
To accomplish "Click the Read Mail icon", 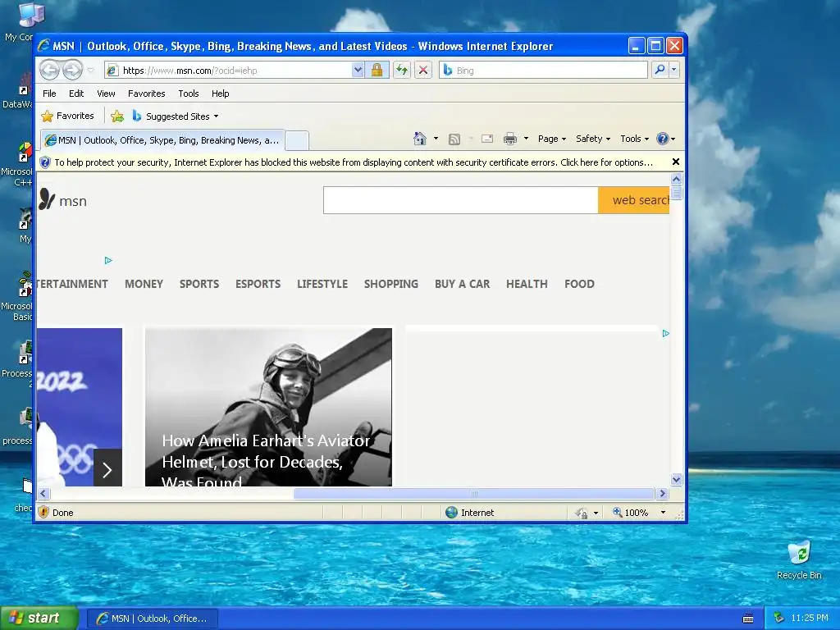I will coord(487,139).
